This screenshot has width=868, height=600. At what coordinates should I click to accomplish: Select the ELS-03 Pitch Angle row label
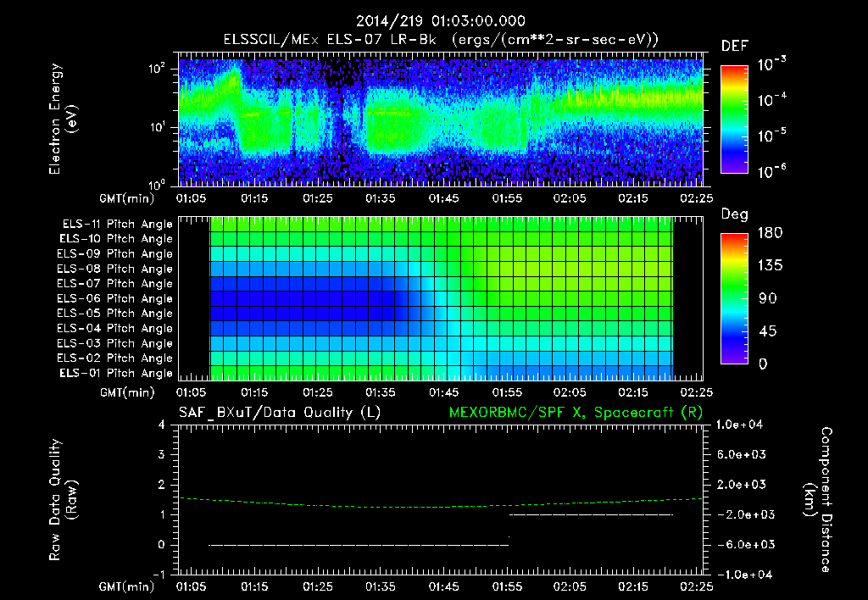[114, 343]
